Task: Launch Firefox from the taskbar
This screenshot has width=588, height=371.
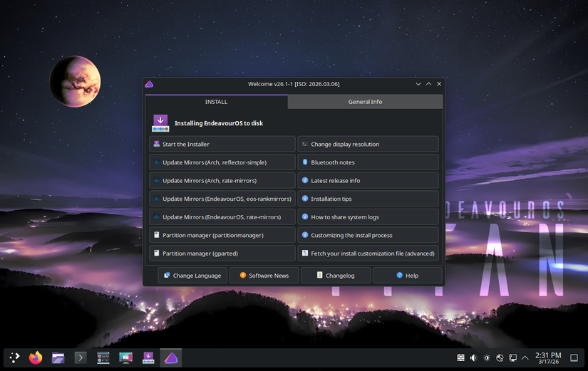Action: click(x=36, y=358)
